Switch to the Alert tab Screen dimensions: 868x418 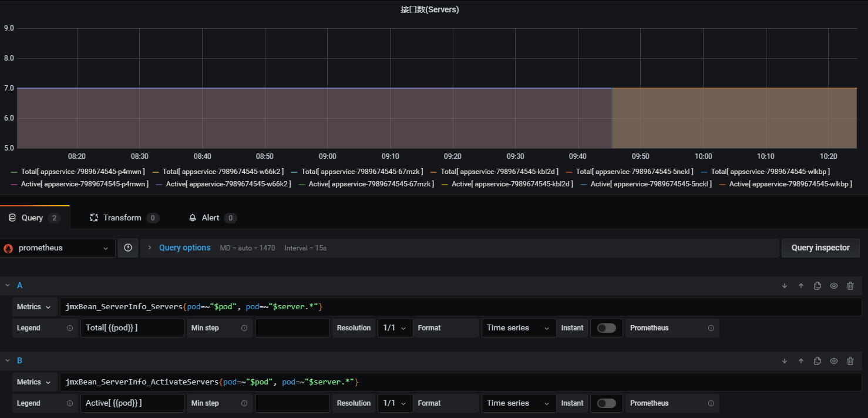pos(212,218)
